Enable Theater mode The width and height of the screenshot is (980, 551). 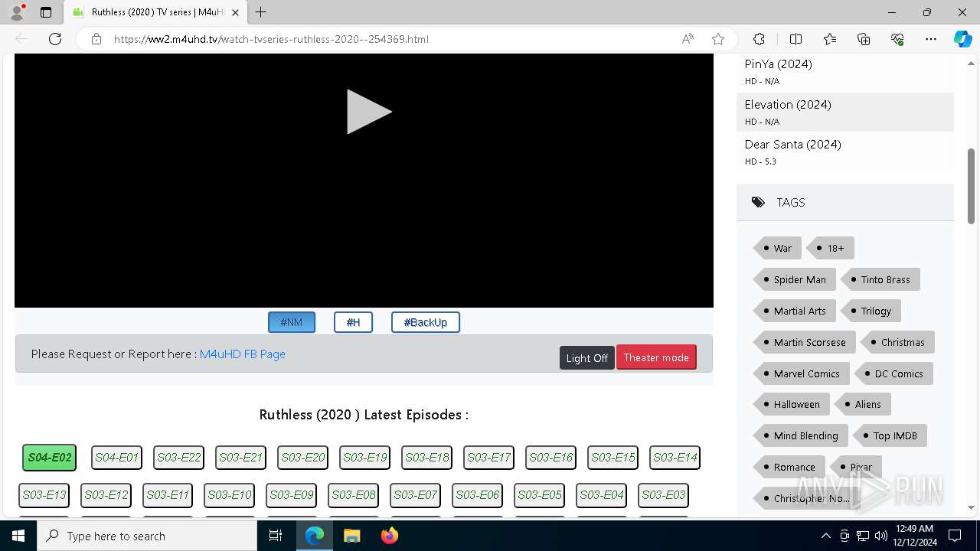coord(656,357)
